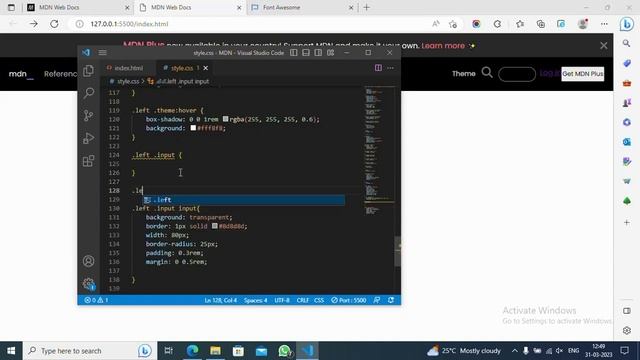Viewport: 640px width, 360px height.
Task: Accept the .left autocomplete suggestion
Action: click(244, 200)
